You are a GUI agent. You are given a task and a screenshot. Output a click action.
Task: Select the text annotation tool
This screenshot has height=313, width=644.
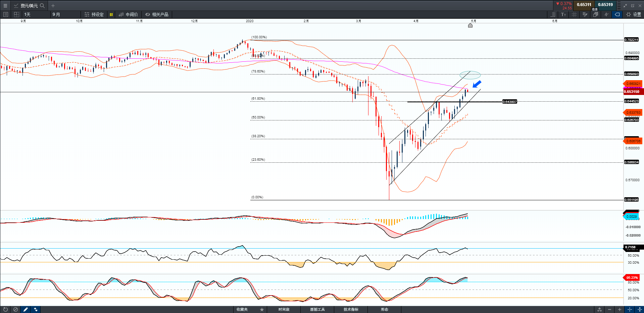pyautogui.click(x=563, y=14)
